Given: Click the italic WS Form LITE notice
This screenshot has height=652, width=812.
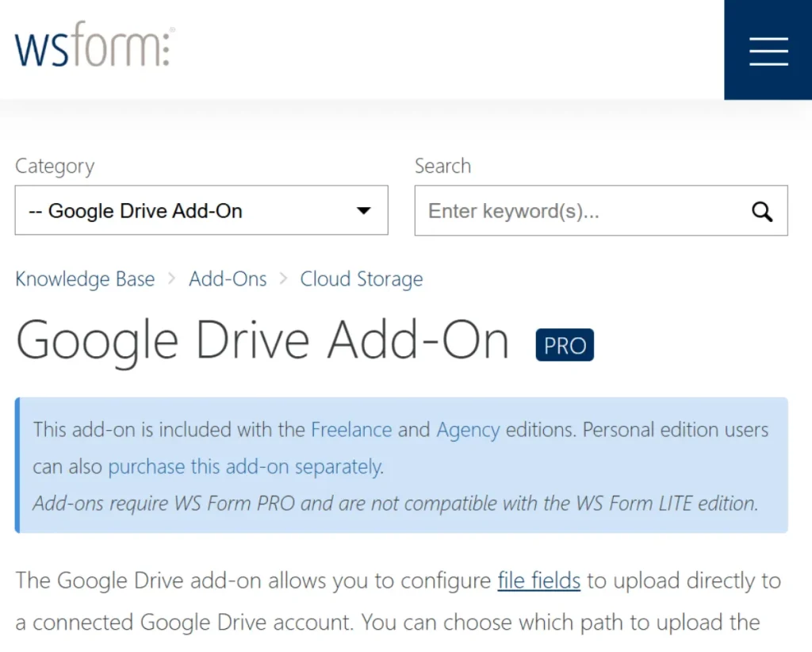Looking at the screenshot, I should coord(396,504).
